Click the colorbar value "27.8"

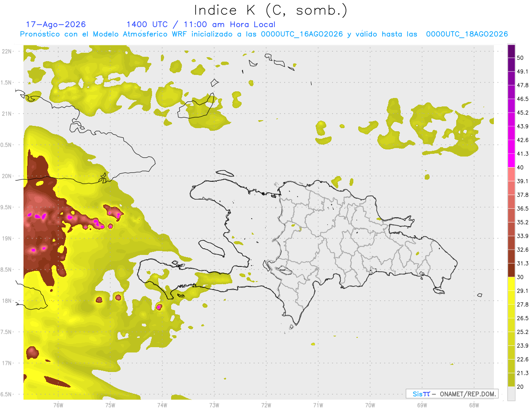[523, 305]
